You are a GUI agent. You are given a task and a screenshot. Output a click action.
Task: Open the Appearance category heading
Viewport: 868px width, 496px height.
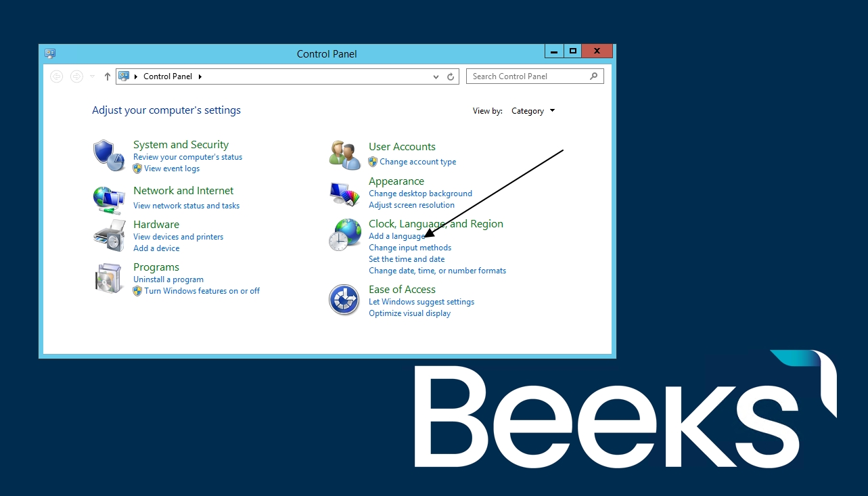click(x=396, y=181)
